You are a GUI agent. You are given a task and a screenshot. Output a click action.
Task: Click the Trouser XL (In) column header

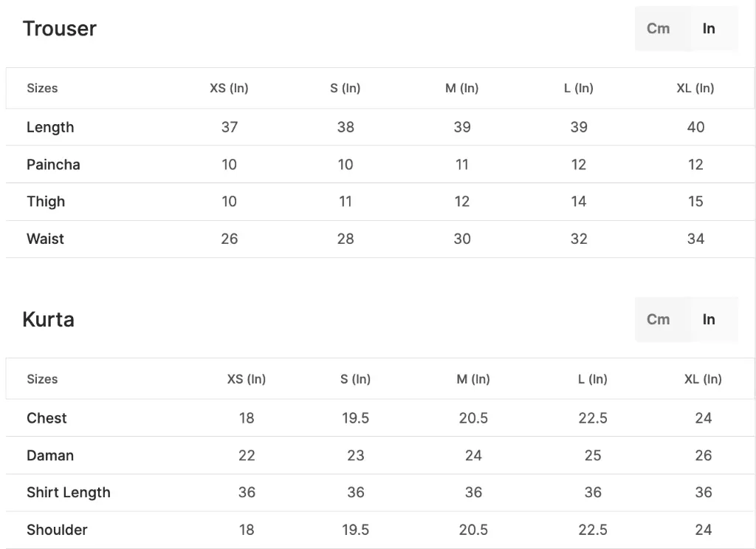tap(695, 88)
